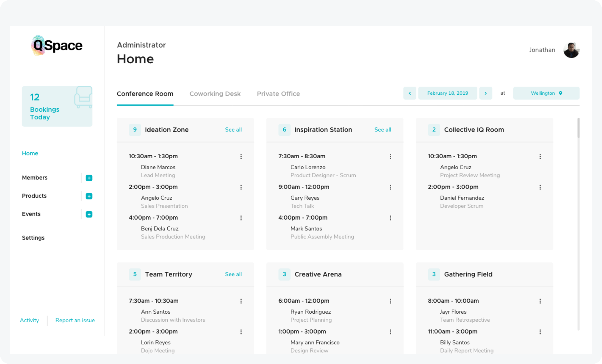
Task: Go to previous date with left chevron
Action: click(410, 93)
